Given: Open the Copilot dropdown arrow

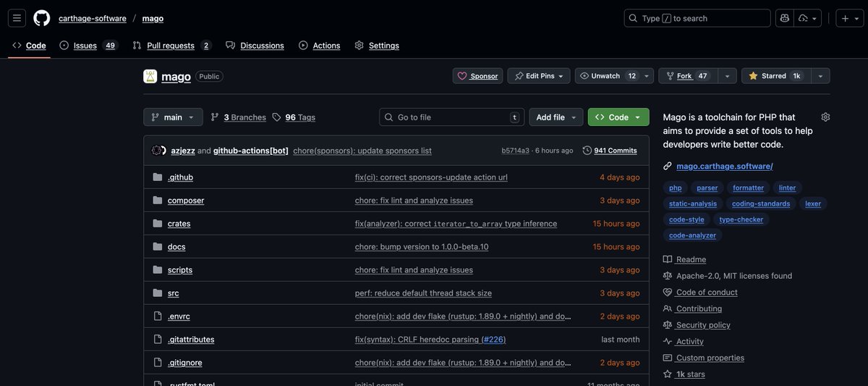Looking at the screenshot, I should pyautogui.click(x=808, y=18).
